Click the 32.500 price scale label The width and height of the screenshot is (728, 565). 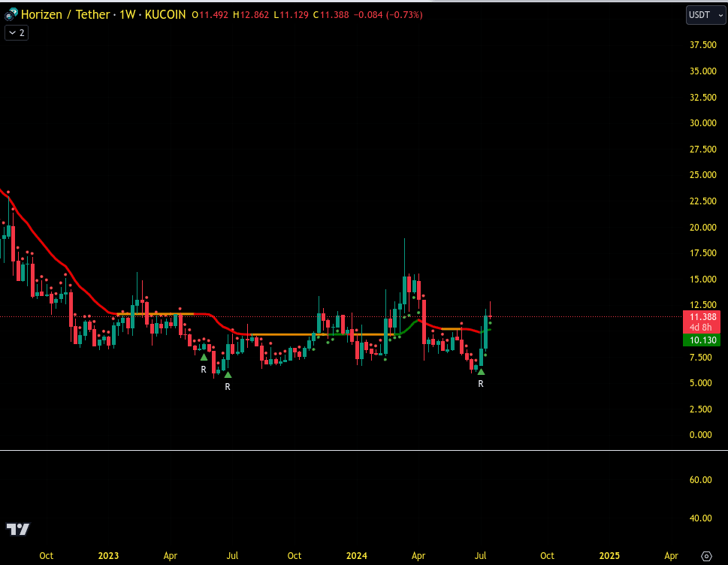(x=703, y=98)
